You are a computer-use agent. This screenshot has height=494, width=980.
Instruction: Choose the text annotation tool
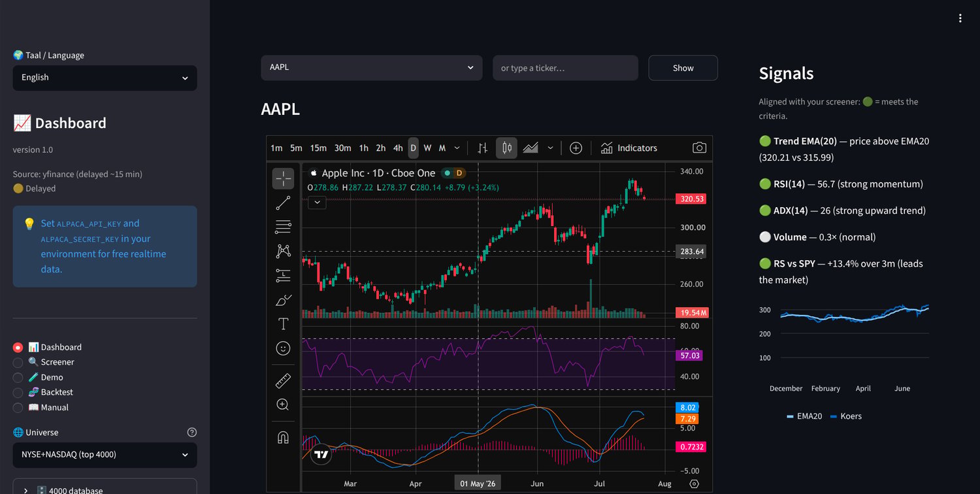coord(283,323)
